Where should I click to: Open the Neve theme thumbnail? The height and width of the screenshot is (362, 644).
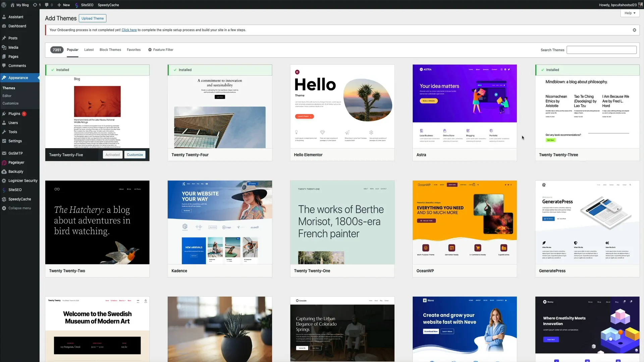pos(465,329)
